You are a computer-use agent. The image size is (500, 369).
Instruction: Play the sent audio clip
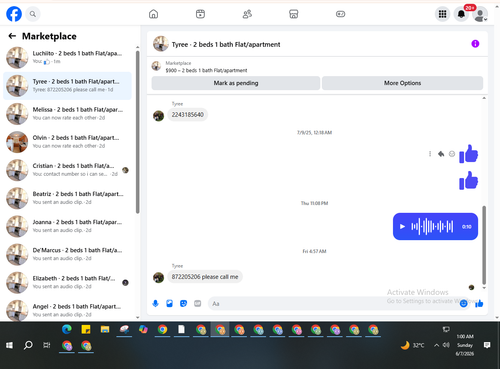click(402, 227)
